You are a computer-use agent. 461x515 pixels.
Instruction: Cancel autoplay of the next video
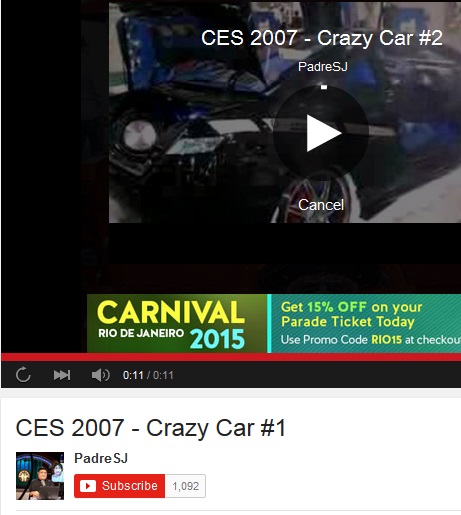[321, 205]
